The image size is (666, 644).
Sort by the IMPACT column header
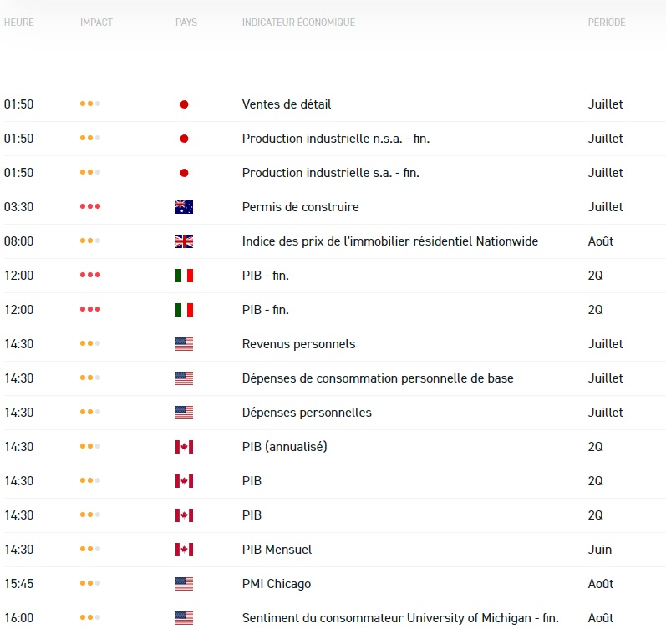tap(96, 23)
